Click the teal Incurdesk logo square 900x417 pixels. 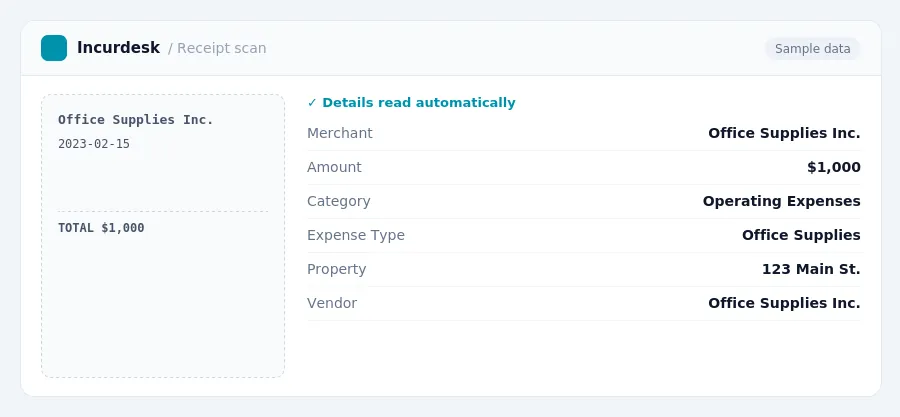[x=54, y=48]
